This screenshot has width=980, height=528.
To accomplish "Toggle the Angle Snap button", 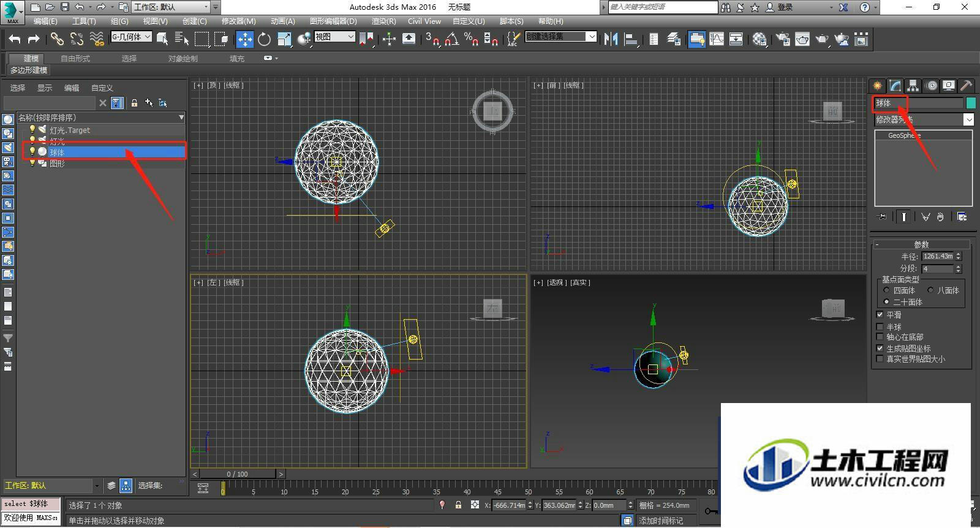I will 452,39.
